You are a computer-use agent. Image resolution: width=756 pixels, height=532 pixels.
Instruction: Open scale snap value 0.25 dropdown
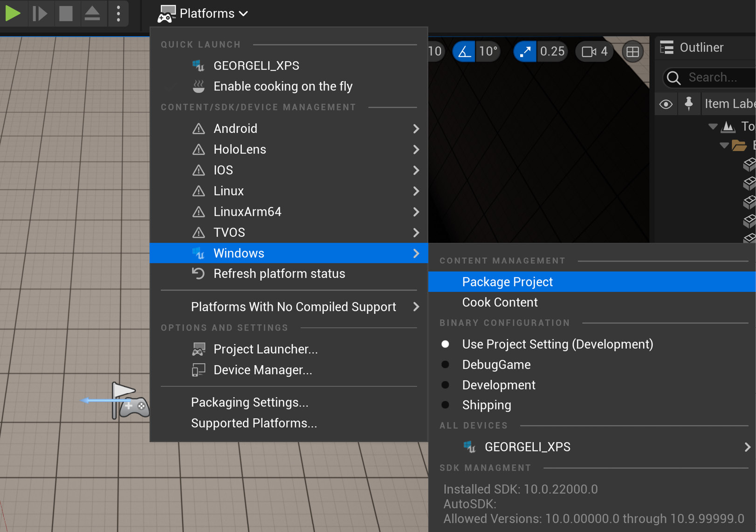(x=552, y=51)
